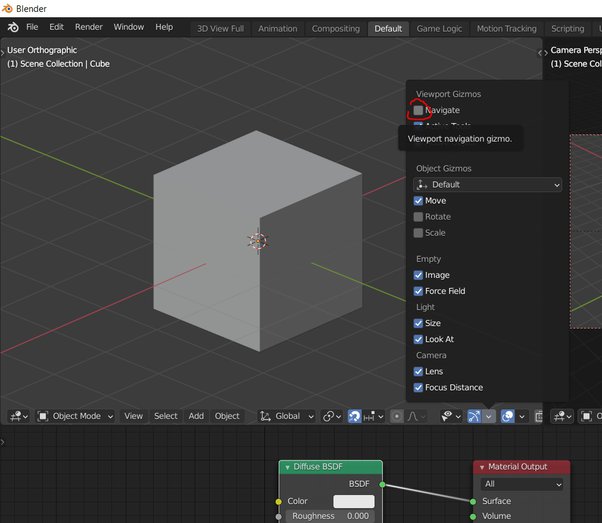The width and height of the screenshot is (602, 523).
Task: Open the Global transform orientation dropdown
Action: pyautogui.click(x=287, y=416)
